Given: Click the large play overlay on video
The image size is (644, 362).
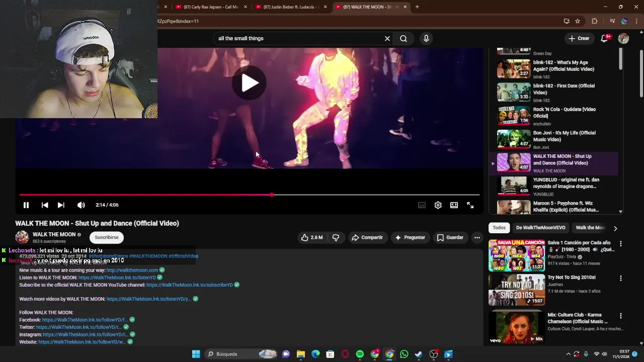Looking at the screenshot, I should [250, 83].
